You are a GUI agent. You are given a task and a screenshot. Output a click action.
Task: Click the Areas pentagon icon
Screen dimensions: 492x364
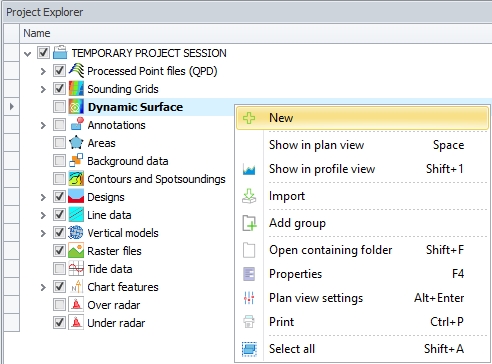76,143
